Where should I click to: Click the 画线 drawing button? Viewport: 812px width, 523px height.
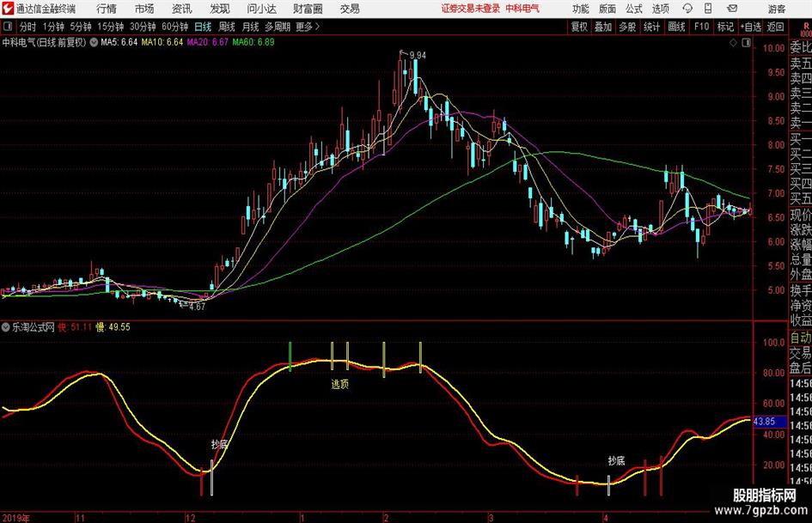point(676,27)
